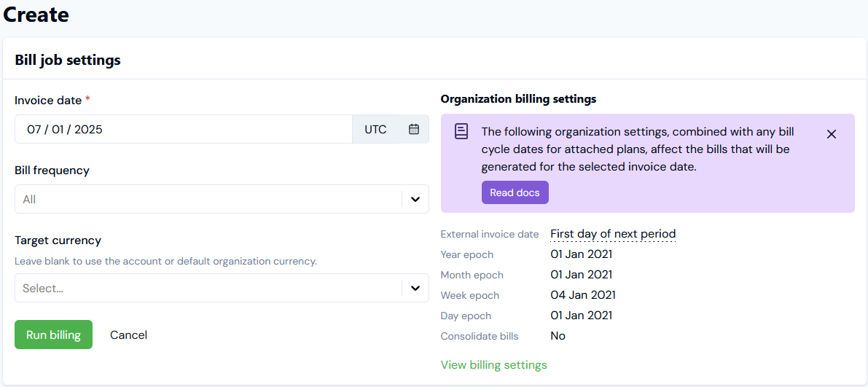Follow the View billing settings link
The width and height of the screenshot is (868, 387).
click(x=493, y=365)
